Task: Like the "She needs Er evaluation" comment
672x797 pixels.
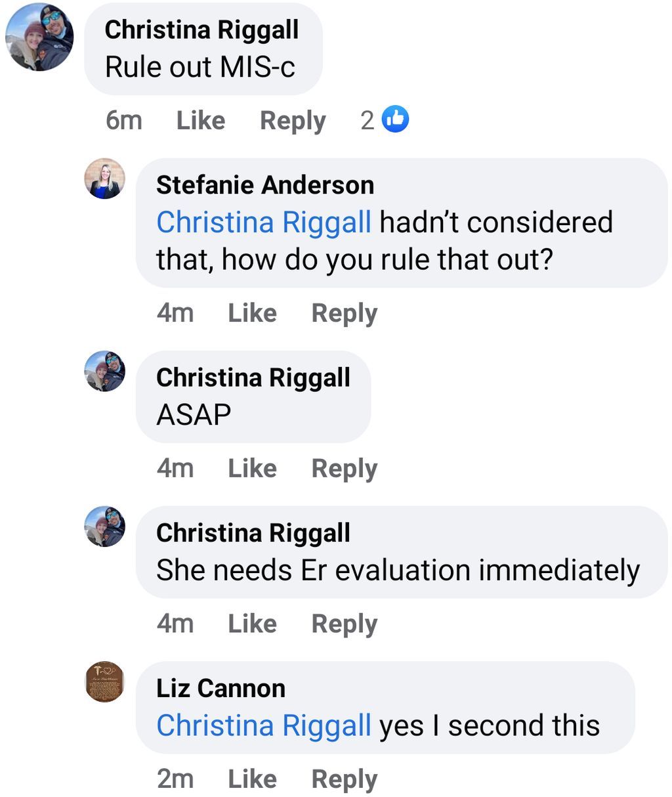Action: click(252, 624)
